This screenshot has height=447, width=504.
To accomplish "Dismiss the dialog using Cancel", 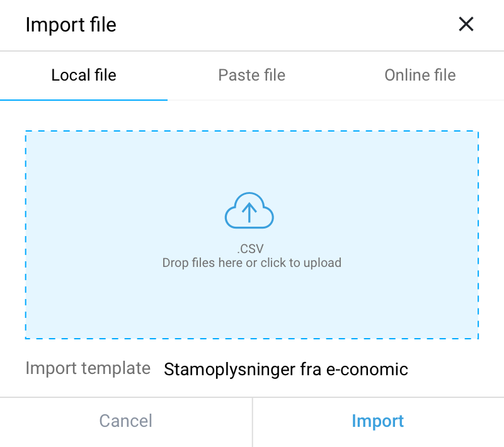I will [125, 421].
